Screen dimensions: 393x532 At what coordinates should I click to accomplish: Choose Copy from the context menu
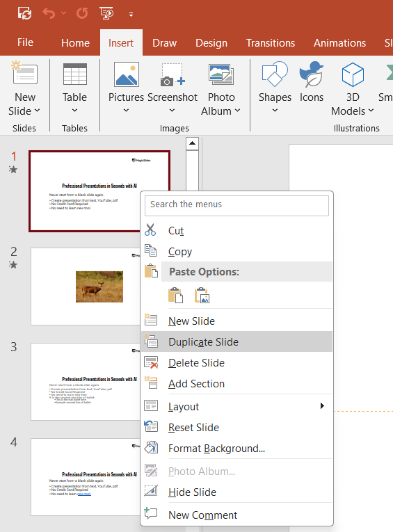[237, 252]
